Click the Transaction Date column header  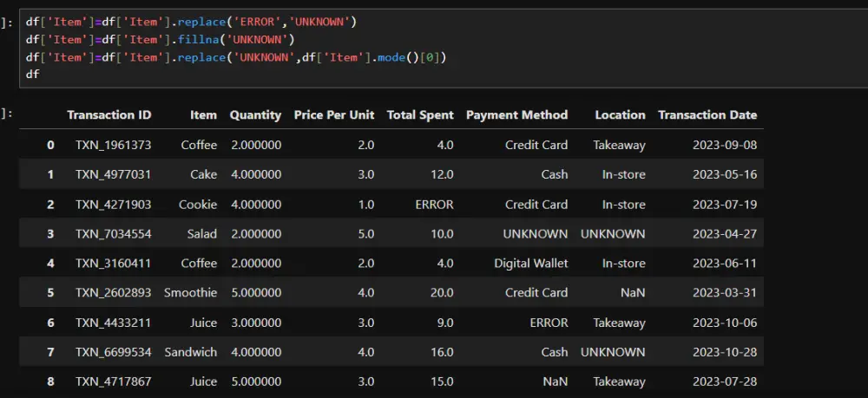pyautogui.click(x=707, y=115)
